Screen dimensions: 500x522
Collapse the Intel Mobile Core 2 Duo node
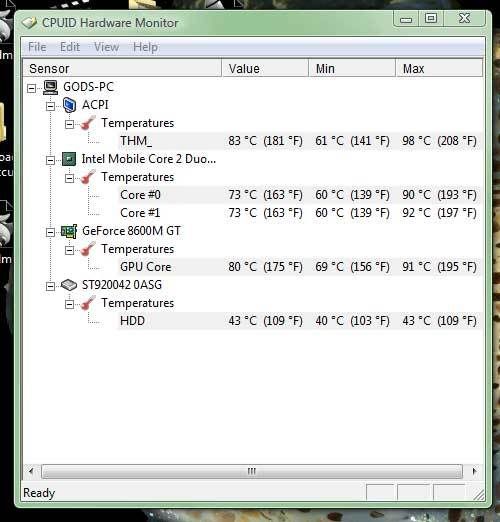coord(50,160)
